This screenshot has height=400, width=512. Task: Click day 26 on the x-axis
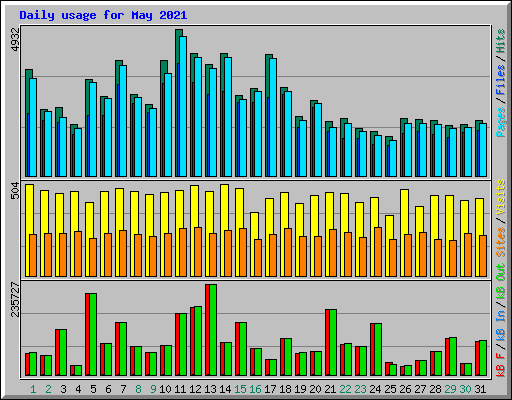pos(405,389)
